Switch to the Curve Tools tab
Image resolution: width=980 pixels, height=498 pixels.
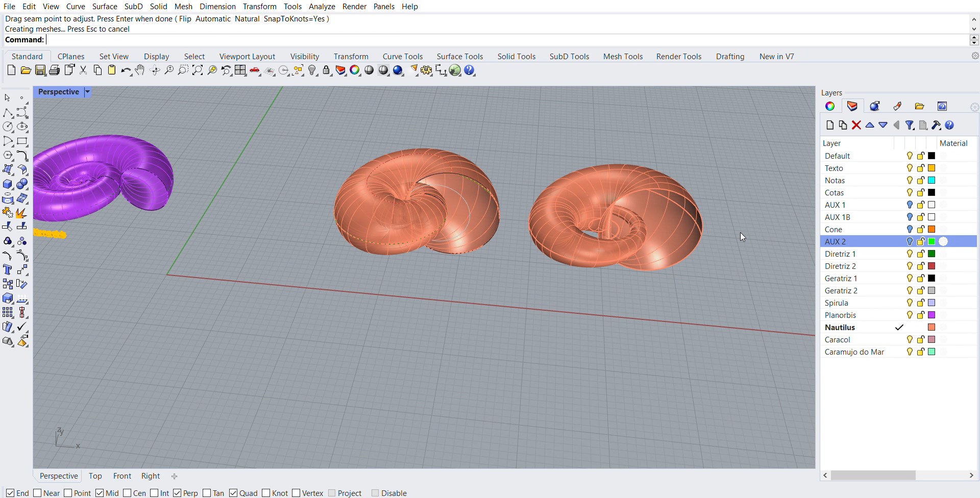(403, 56)
